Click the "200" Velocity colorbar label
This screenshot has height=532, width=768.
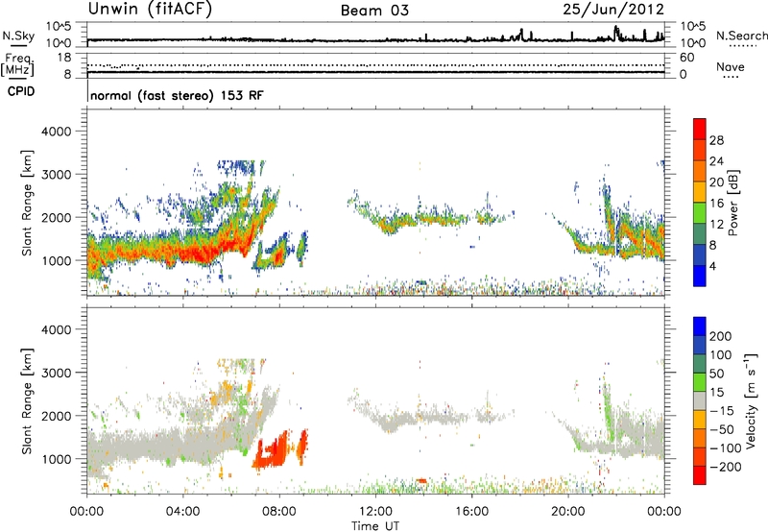pos(721,336)
